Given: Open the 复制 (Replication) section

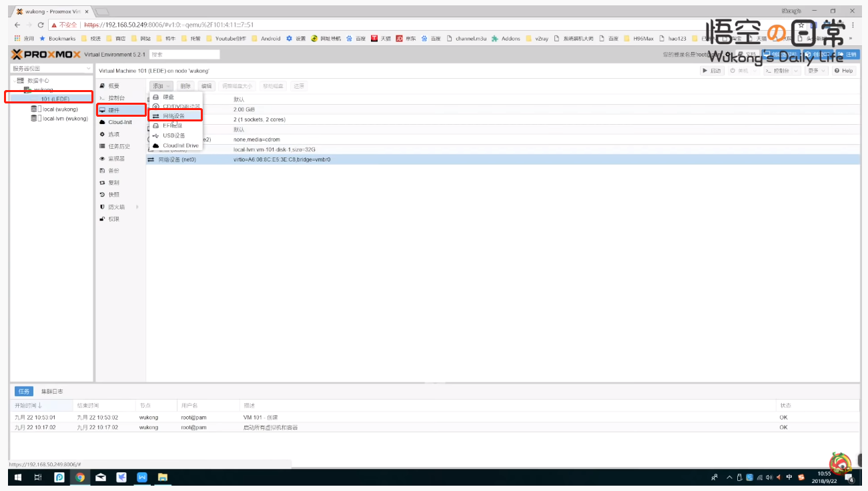Looking at the screenshot, I should [x=120, y=183].
